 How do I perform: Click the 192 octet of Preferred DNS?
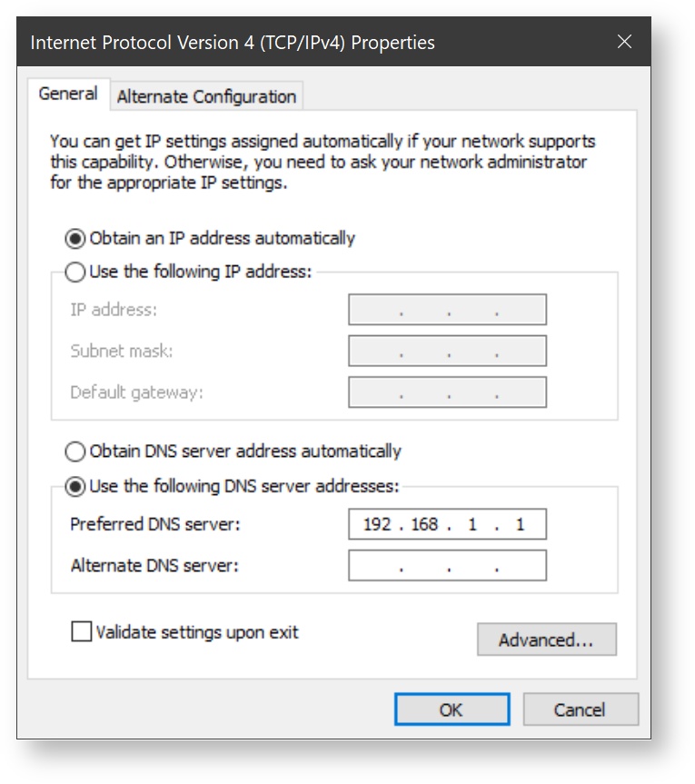[377, 525]
